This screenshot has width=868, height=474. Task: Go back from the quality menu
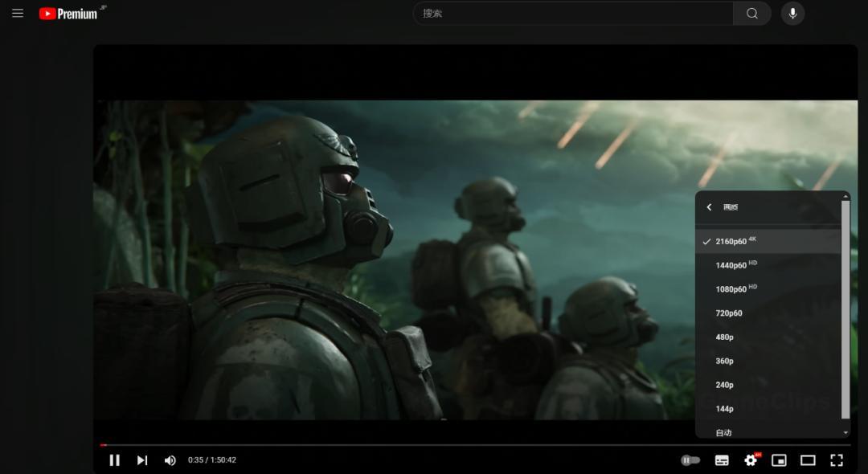pos(709,206)
